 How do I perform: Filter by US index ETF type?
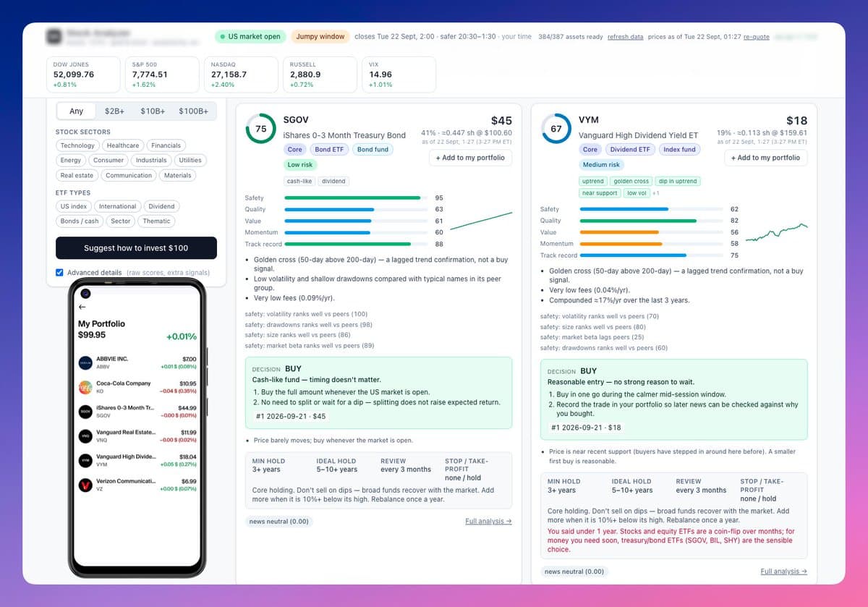click(x=74, y=206)
